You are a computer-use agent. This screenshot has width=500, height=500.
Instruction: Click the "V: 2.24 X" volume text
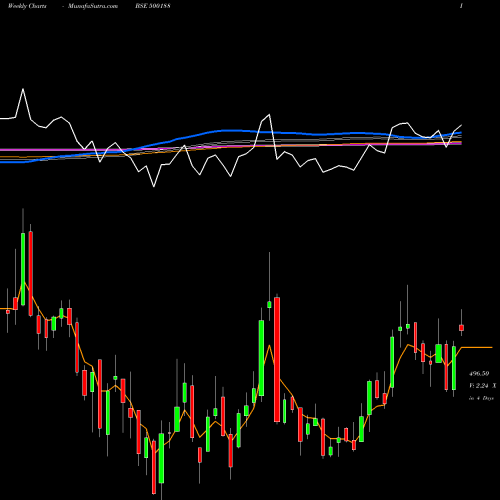[483, 386]
